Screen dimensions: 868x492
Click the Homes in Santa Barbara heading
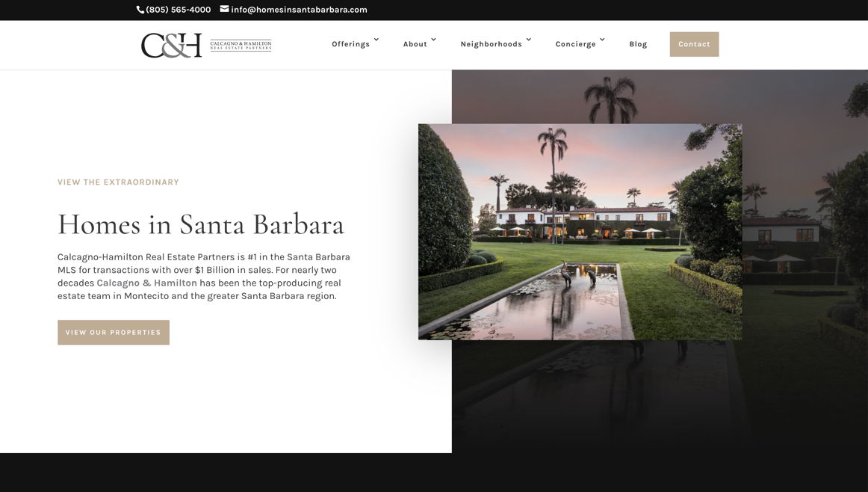pos(201,224)
